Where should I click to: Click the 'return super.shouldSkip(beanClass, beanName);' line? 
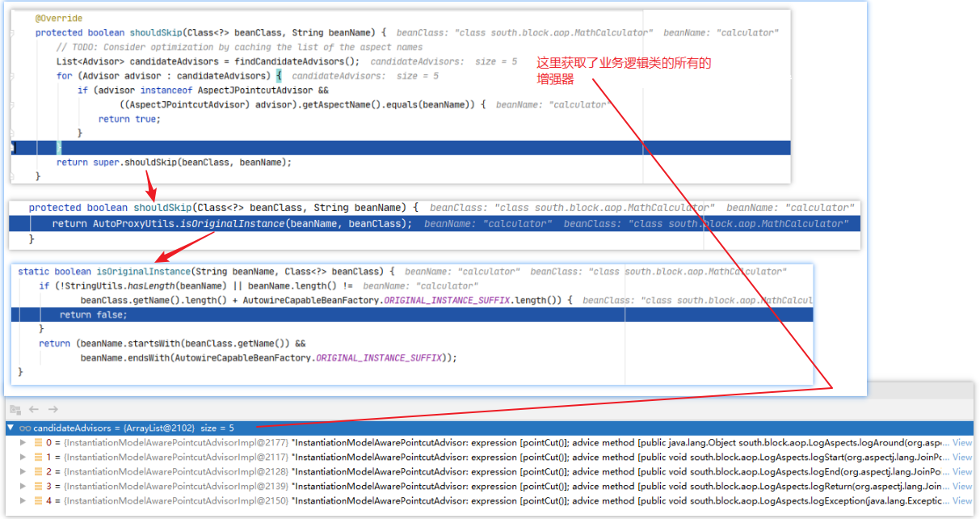pyautogui.click(x=174, y=162)
